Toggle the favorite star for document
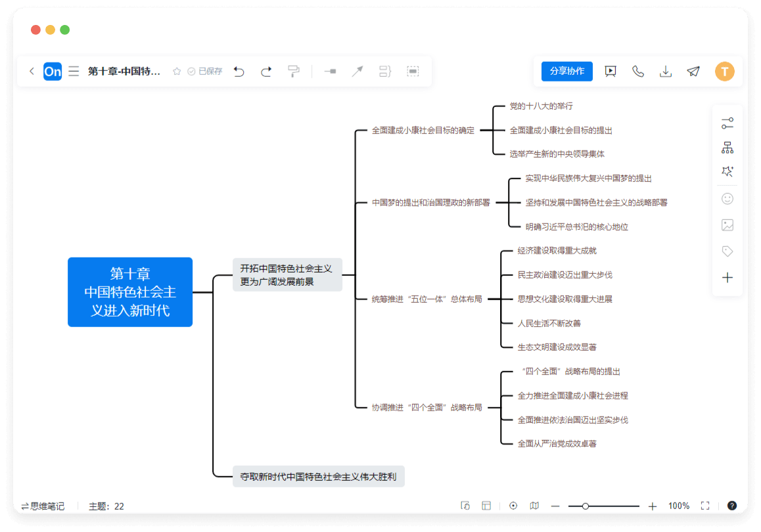 point(177,72)
